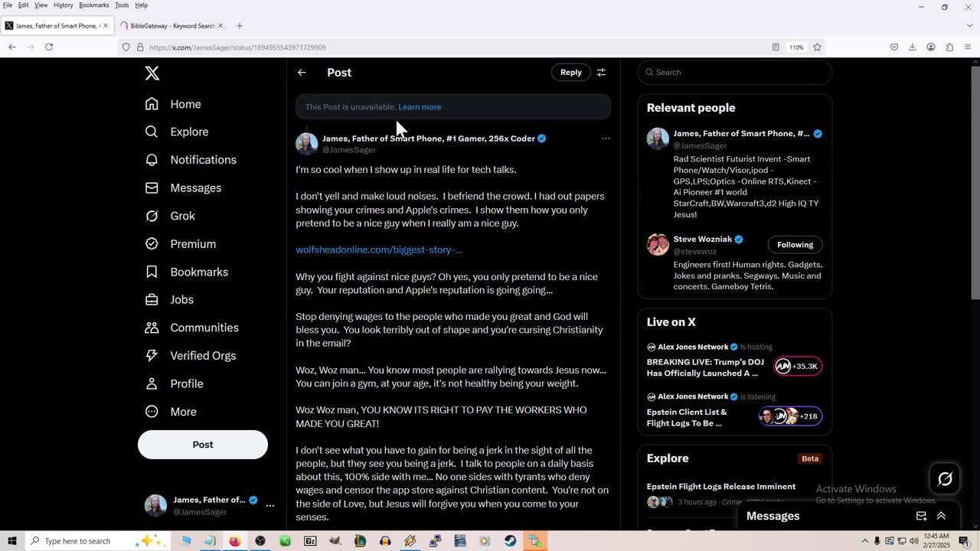Open the Firefox application menu
Screen dimensions: 980x551
968,47
